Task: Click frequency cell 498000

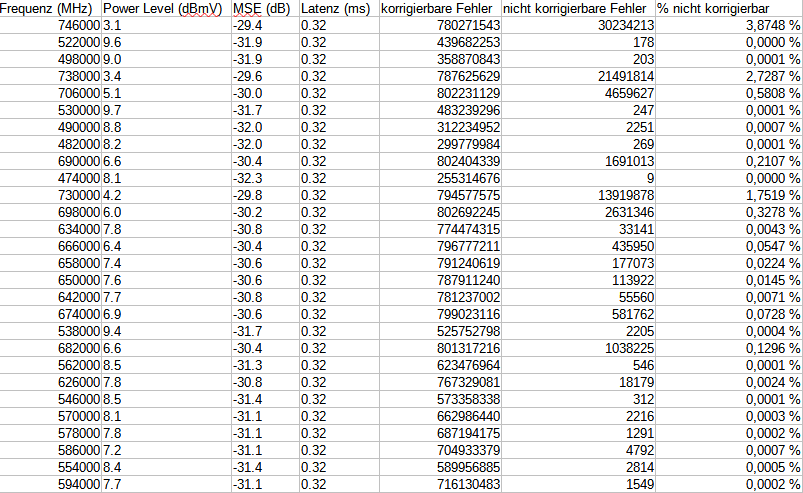Action: (x=51, y=59)
